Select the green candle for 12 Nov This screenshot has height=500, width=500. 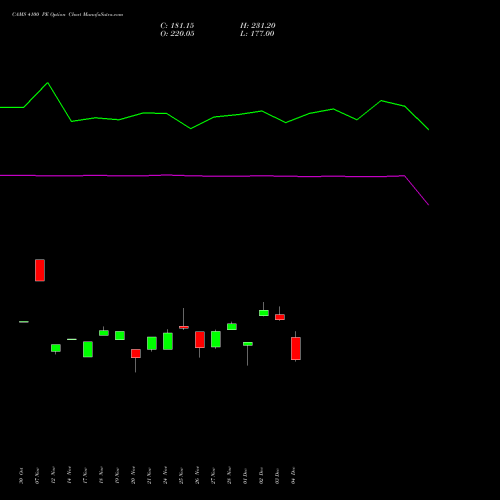coord(56,348)
